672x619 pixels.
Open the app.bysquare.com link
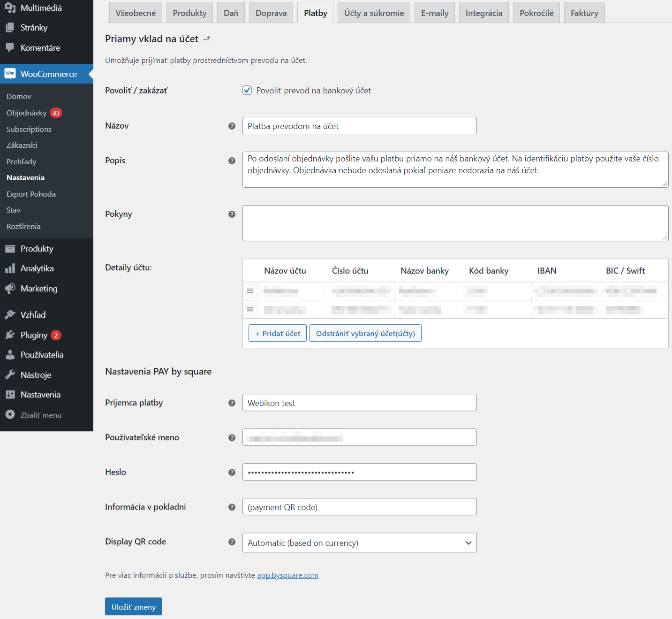coord(287,575)
